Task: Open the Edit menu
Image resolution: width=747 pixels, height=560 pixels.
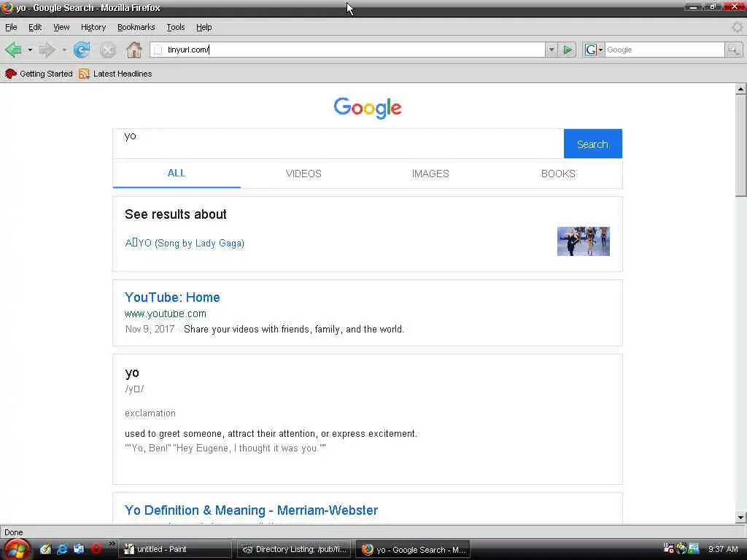Action: (35, 27)
